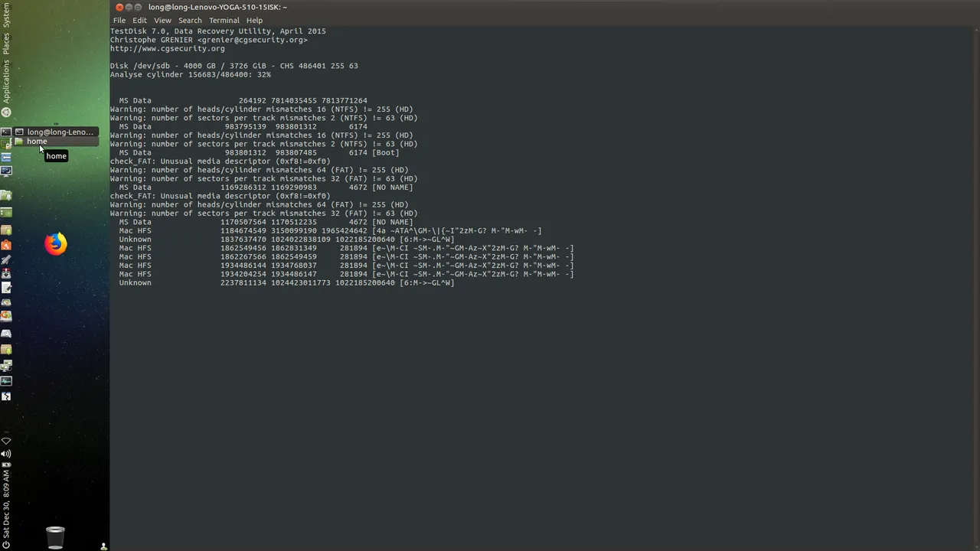
Task: Launch Firefox from the desktop icon
Action: [55, 244]
